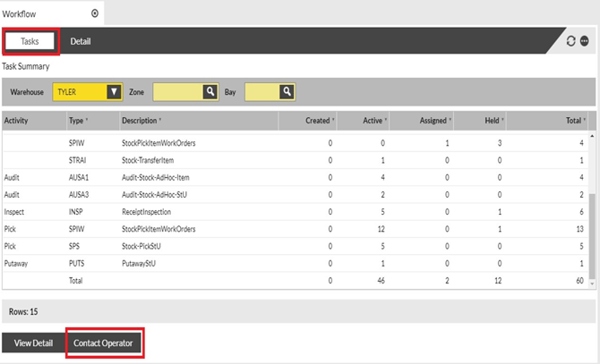Close the Workflow tab via its icon
Screen dimensions: 600x364
coord(95,13)
